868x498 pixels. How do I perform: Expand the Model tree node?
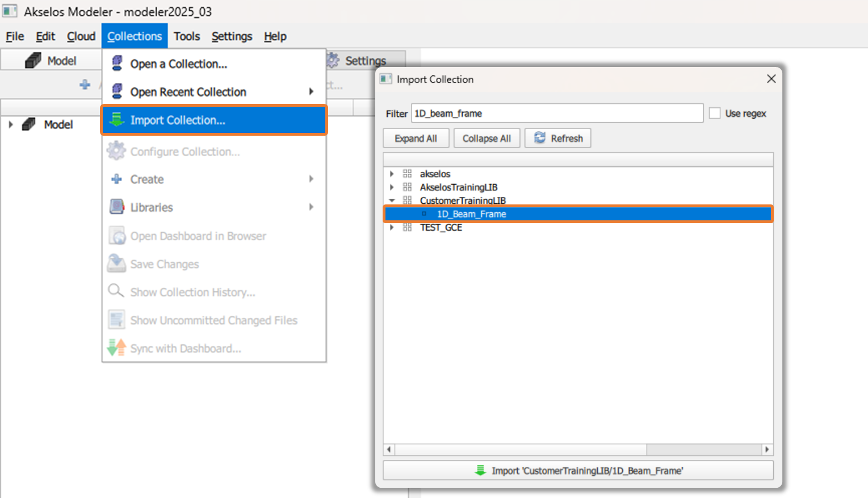(x=10, y=124)
